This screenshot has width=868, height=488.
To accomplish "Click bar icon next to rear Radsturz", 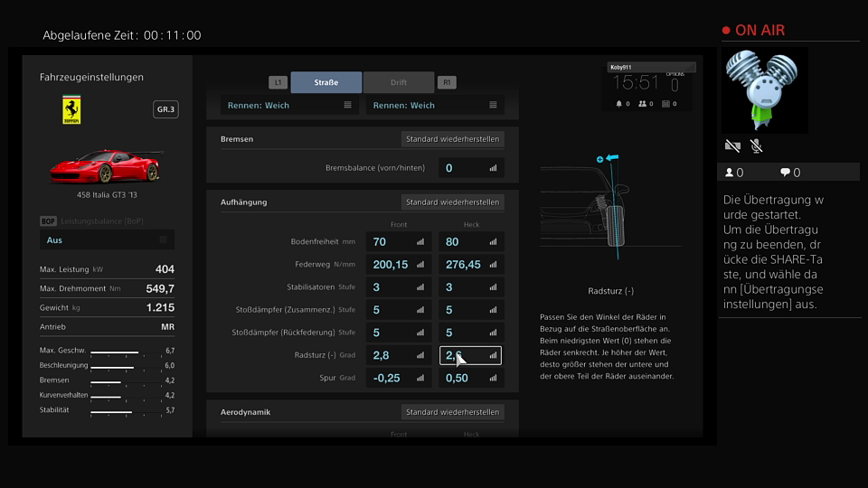I will pos(493,355).
